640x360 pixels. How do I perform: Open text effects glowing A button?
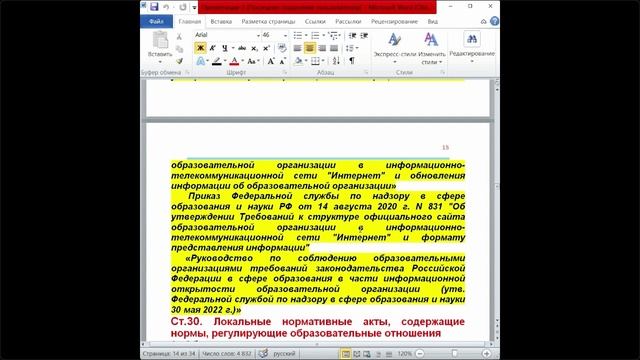coord(200,61)
